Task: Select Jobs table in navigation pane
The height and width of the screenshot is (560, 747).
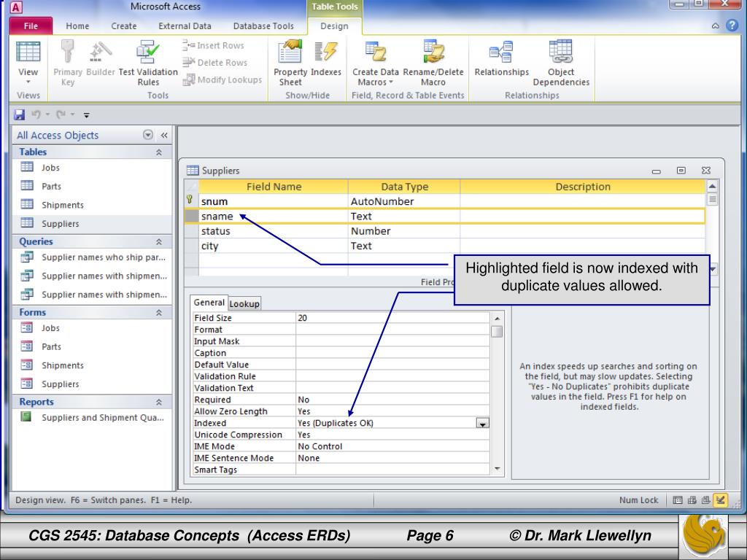Action: (93, 168)
